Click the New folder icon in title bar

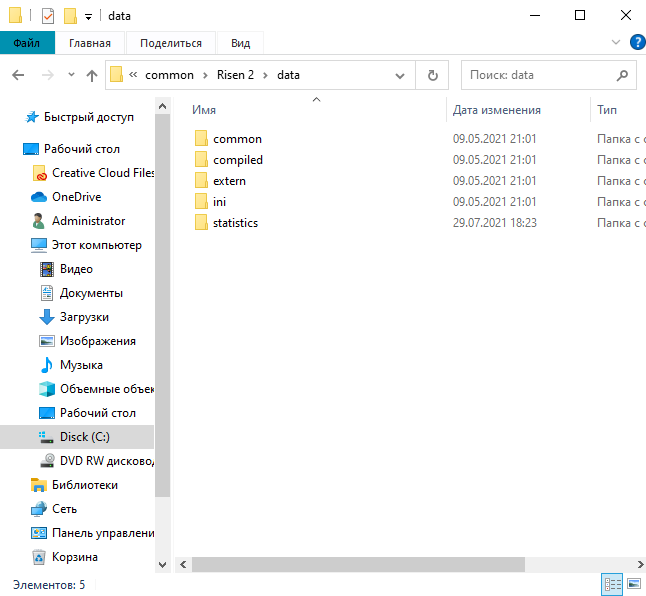[x=70, y=16]
